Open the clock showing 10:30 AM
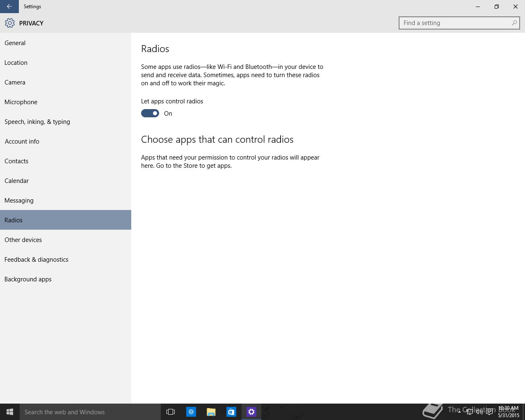 509,412
